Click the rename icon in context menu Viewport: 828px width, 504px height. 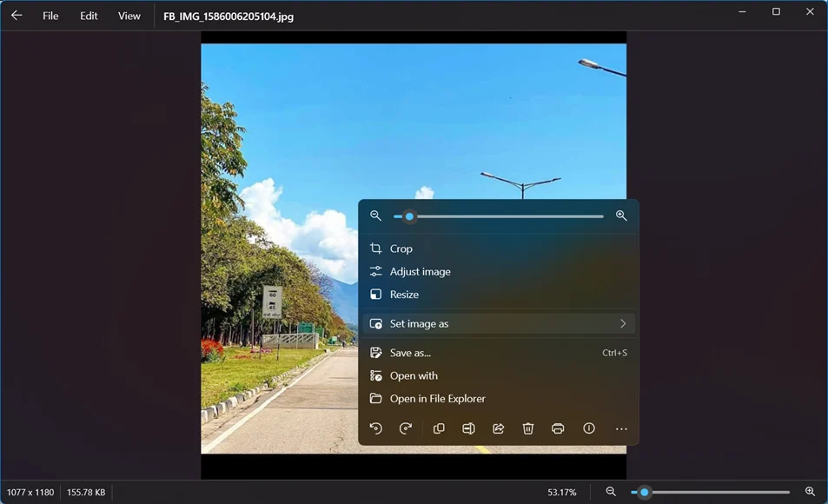[468, 428]
